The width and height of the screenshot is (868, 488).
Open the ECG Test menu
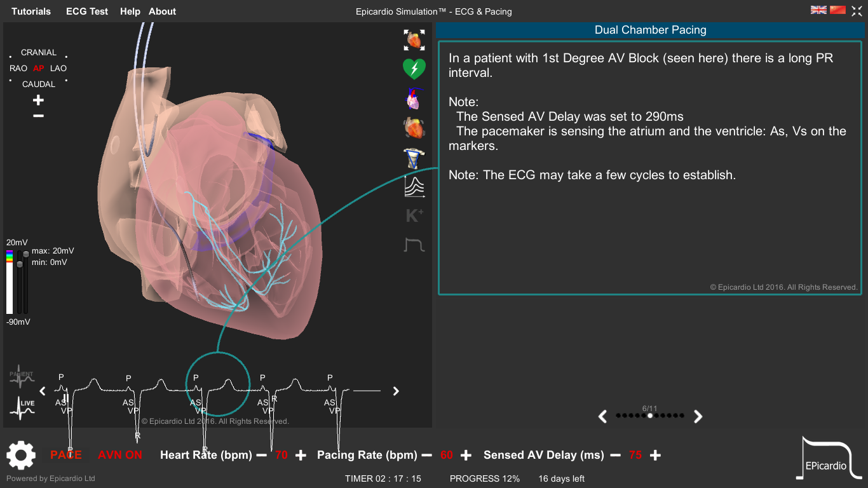coord(87,11)
